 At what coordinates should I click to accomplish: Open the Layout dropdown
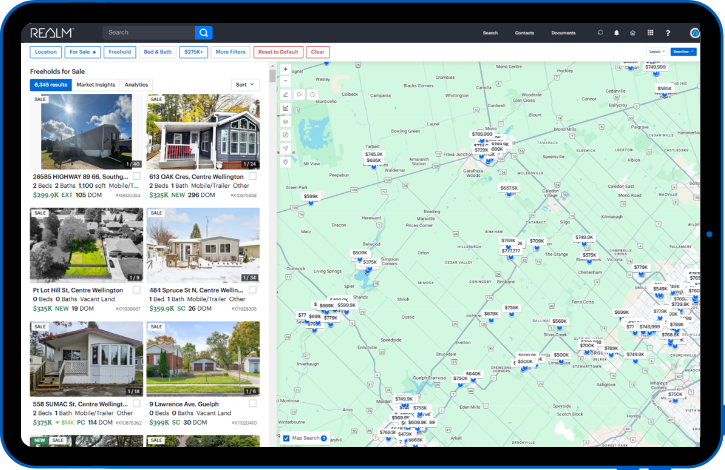pyautogui.click(x=656, y=51)
